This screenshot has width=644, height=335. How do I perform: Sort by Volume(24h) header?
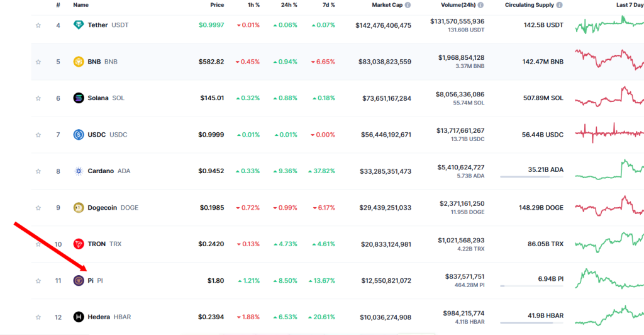click(458, 5)
